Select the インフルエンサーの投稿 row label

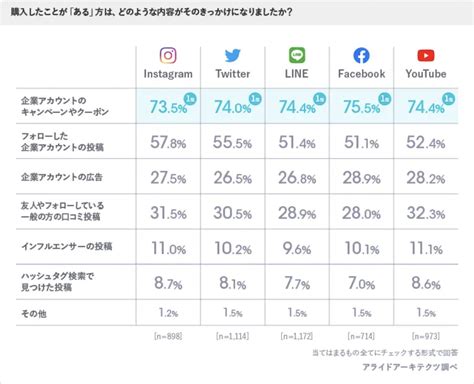67,246
